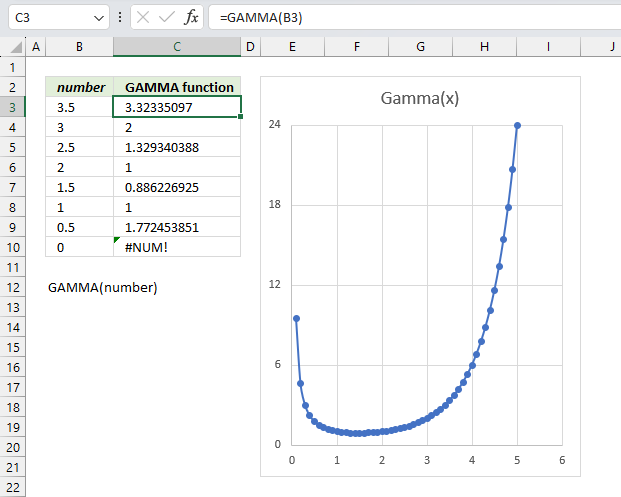Select column E header
Screen dimensions: 621x497
point(292,47)
